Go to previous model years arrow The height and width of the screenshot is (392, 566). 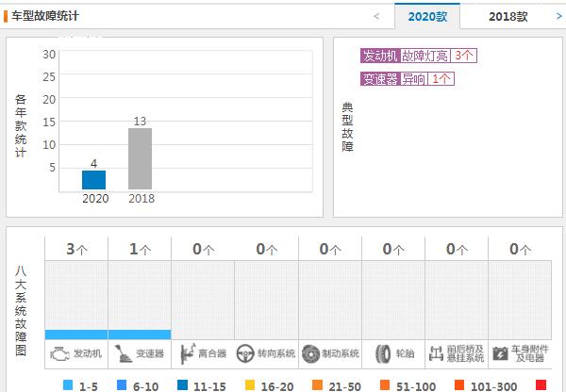coord(376,16)
